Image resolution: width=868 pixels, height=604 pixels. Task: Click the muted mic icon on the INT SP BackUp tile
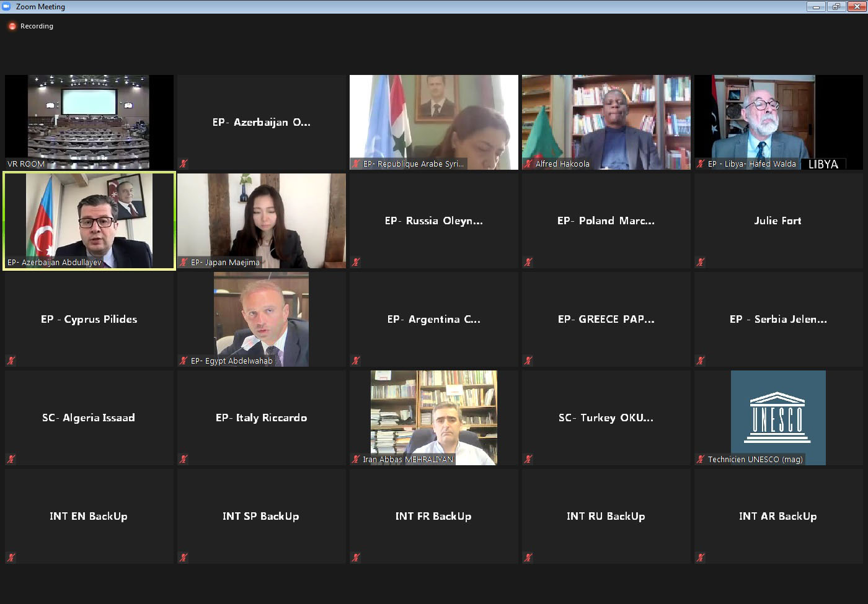pos(184,558)
